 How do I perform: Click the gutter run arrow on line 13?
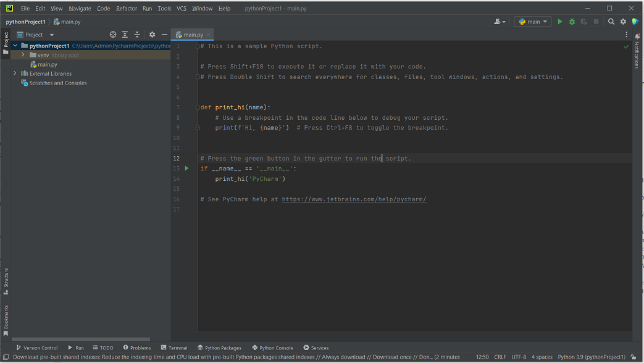[x=187, y=169]
